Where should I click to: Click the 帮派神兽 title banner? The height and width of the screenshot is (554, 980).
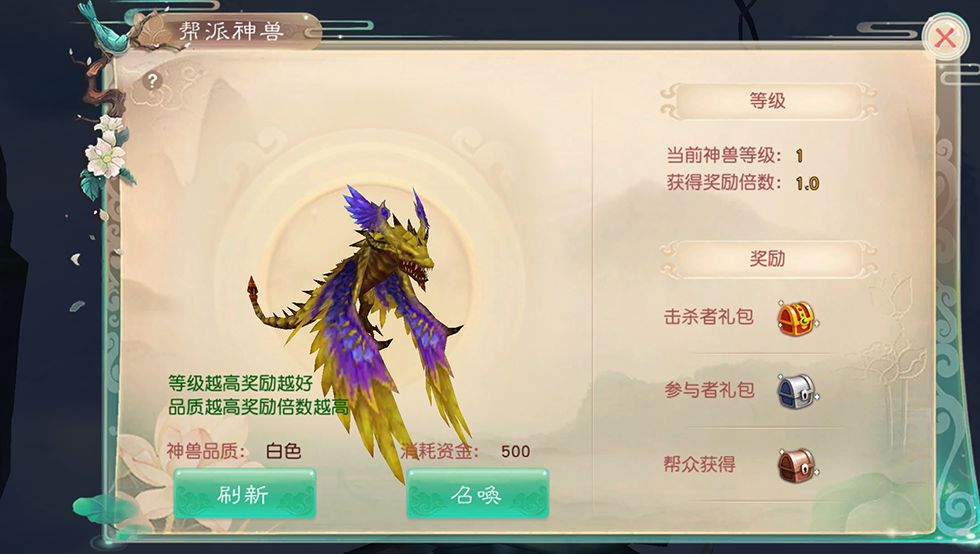pyautogui.click(x=231, y=31)
